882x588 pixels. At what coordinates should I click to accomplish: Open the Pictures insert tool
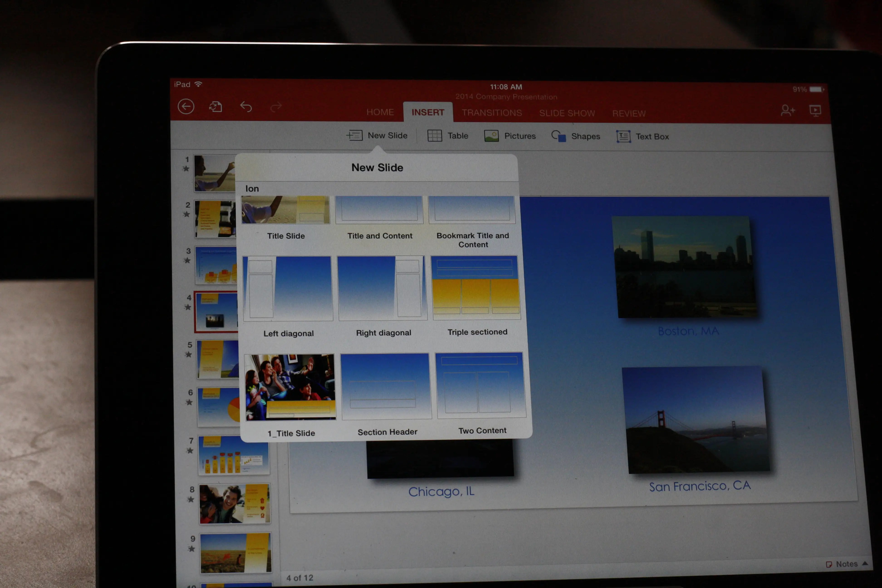click(x=509, y=136)
